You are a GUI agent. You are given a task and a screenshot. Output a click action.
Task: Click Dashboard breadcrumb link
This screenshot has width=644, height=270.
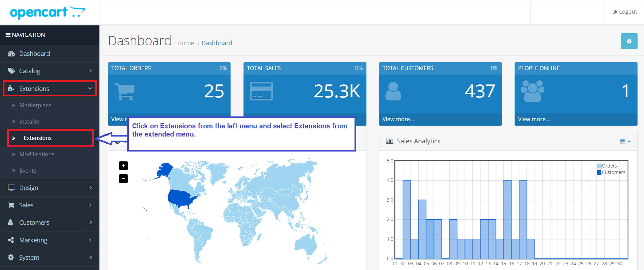217,43
